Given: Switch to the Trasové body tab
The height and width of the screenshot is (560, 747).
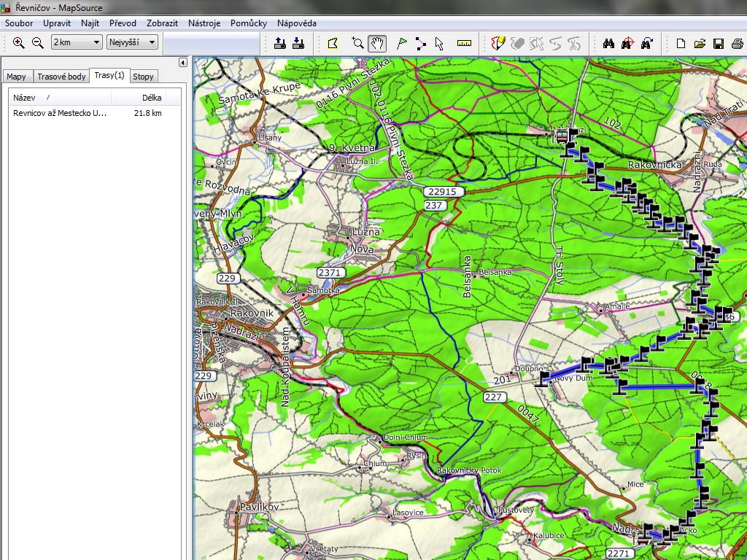Looking at the screenshot, I should [x=61, y=77].
